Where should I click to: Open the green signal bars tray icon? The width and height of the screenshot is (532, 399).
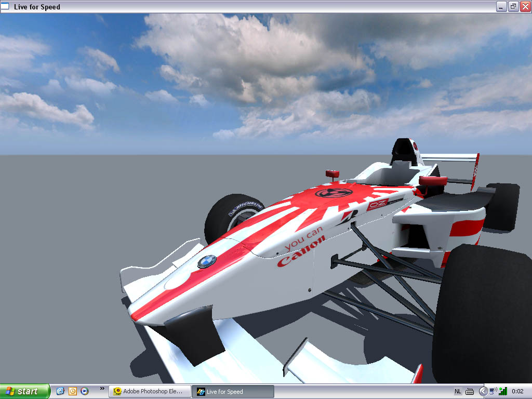(503, 391)
